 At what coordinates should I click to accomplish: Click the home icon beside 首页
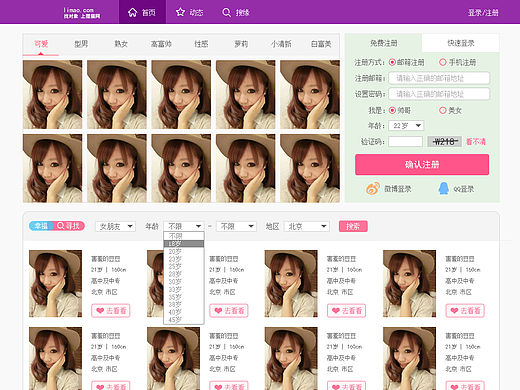pyautogui.click(x=132, y=12)
